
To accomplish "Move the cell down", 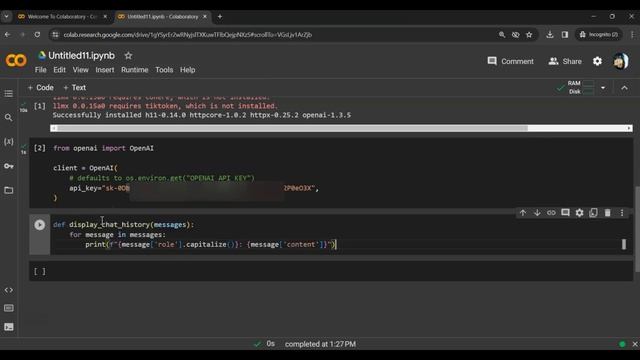I will (x=537, y=213).
